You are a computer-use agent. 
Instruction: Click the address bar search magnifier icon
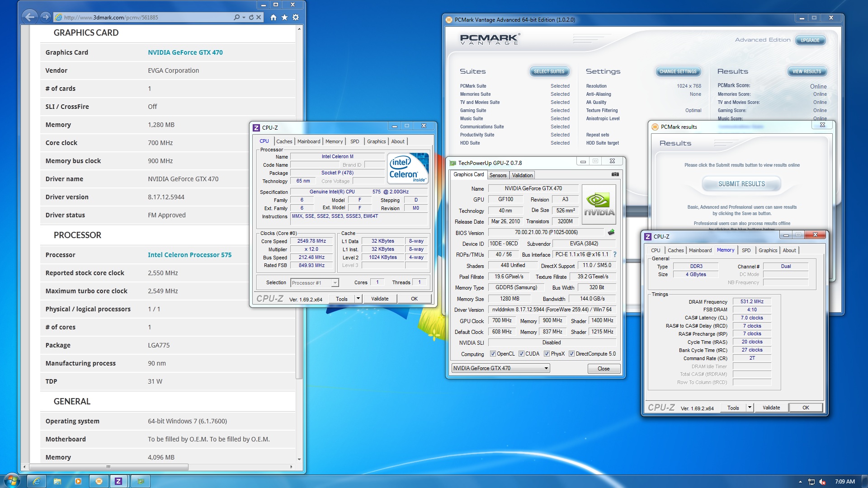[x=236, y=17]
